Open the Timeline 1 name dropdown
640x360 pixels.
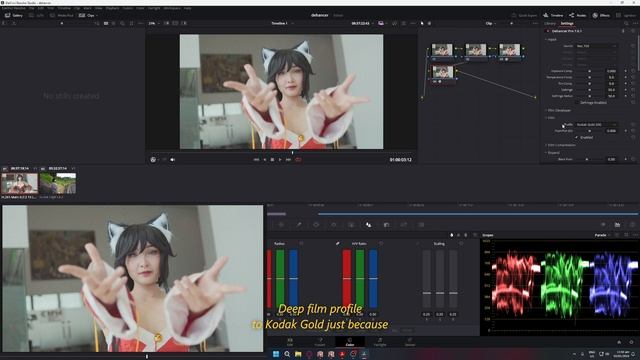click(282, 23)
